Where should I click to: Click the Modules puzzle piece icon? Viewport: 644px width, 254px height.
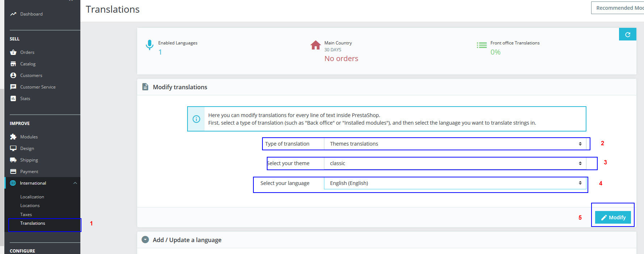coord(13,137)
